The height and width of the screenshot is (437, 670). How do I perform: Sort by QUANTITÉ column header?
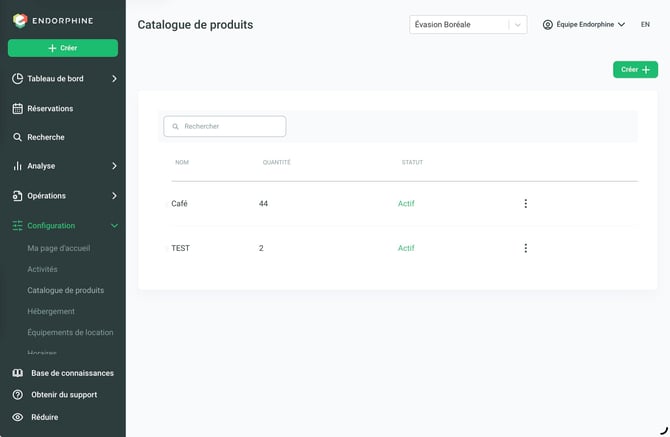click(x=276, y=162)
